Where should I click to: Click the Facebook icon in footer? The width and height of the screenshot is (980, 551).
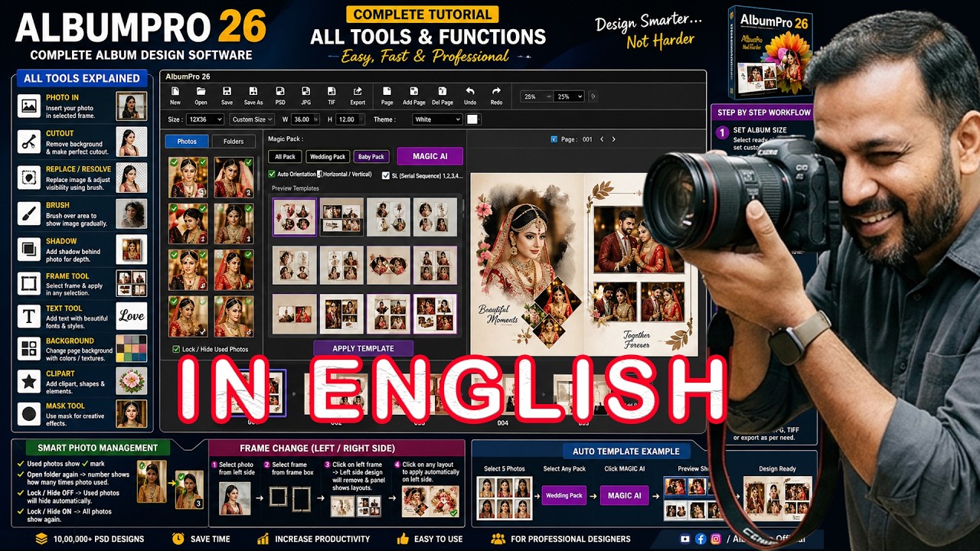(x=701, y=539)
